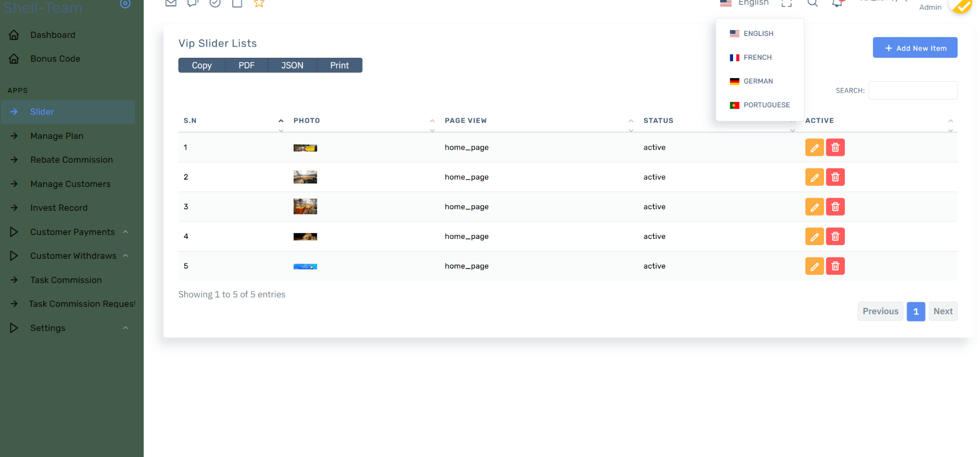
Task: Open the mail envelope icon in top bar
Action: click(171, 3)
